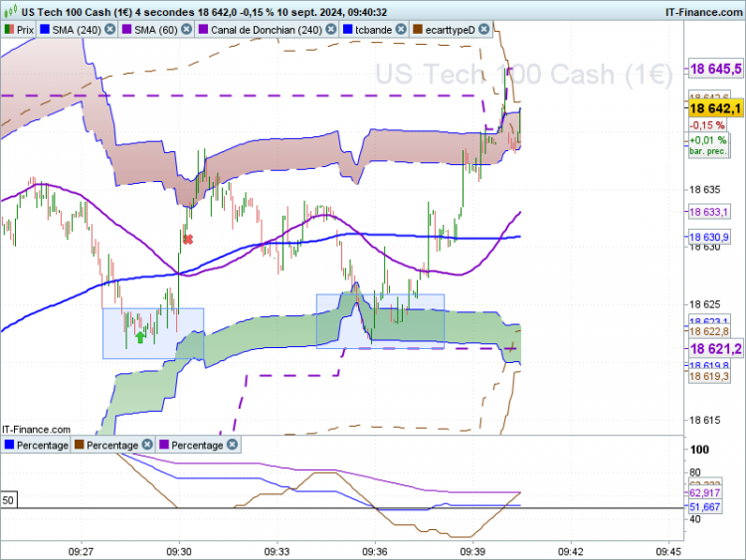Viewport: 746px width, 560px height.
Task: Click the brown ecarttypeD color swatch
Action: (418, 30)
